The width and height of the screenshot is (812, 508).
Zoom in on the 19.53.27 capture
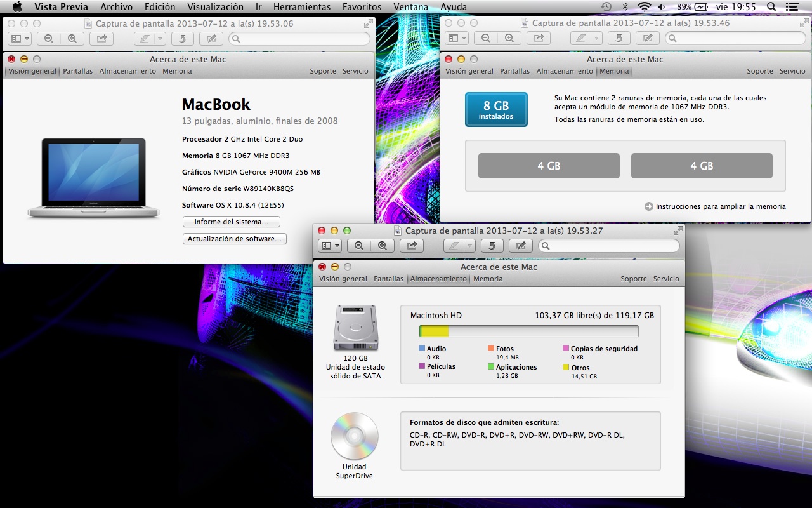[383, 246]
